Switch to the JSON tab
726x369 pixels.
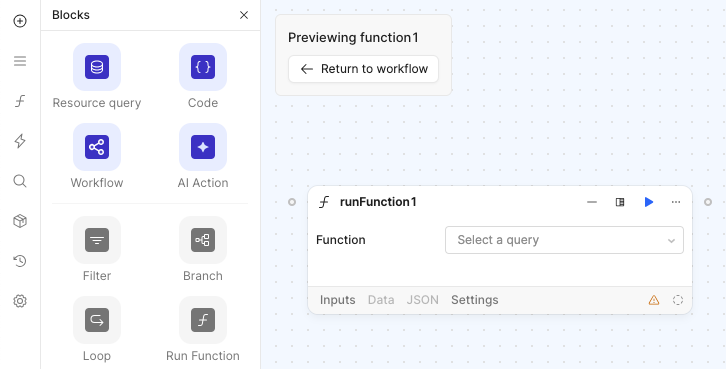423,300
